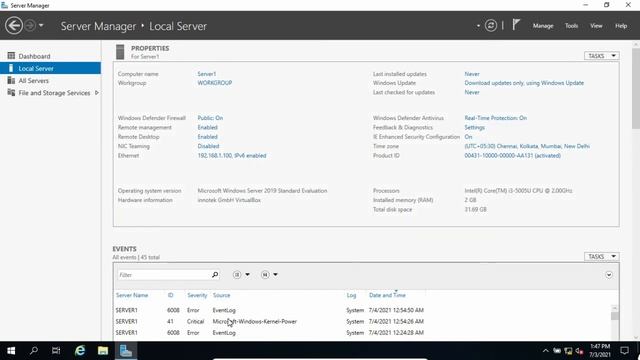The width and height of the screenshot is (640, 360).
Task: Click the network tray icon
Action: (568, 351)
